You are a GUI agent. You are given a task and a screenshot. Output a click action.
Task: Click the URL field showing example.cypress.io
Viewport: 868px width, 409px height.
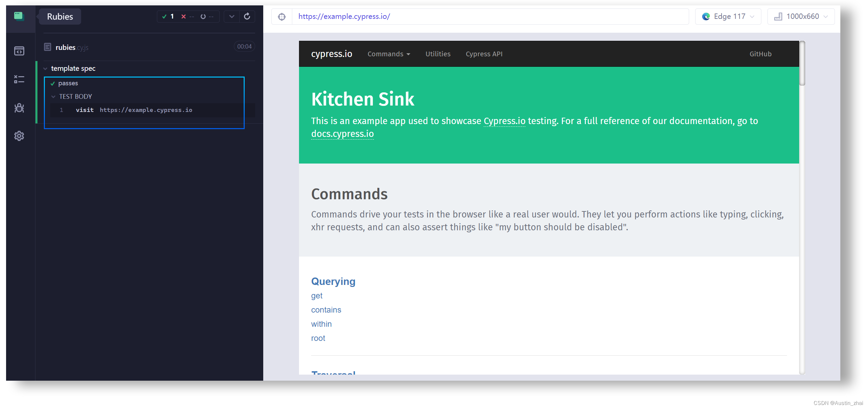tap(490, 17)
